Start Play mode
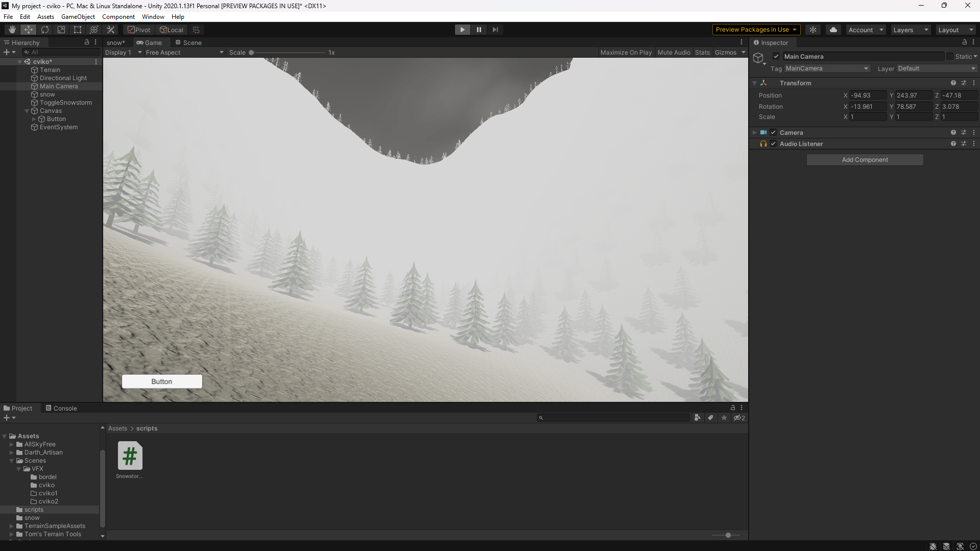 (x=462, y=30)
